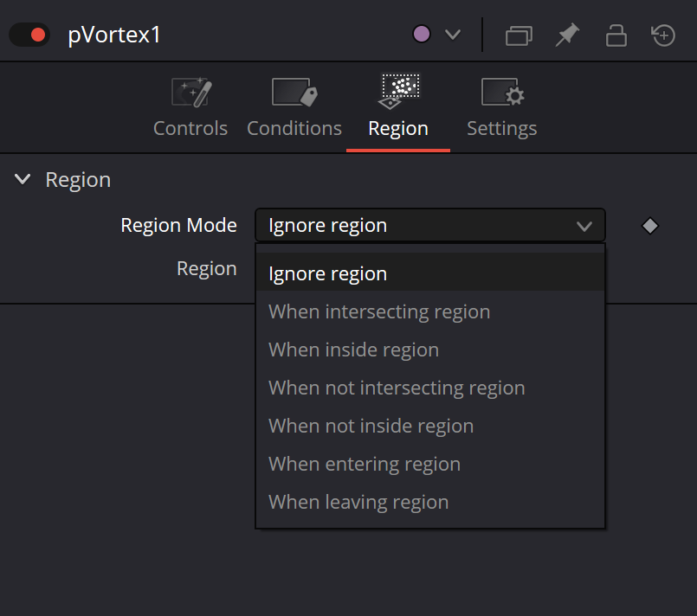Screen dimensions: 697x616
Task: Choose When intersecting region
Action: tap(429, 311)
